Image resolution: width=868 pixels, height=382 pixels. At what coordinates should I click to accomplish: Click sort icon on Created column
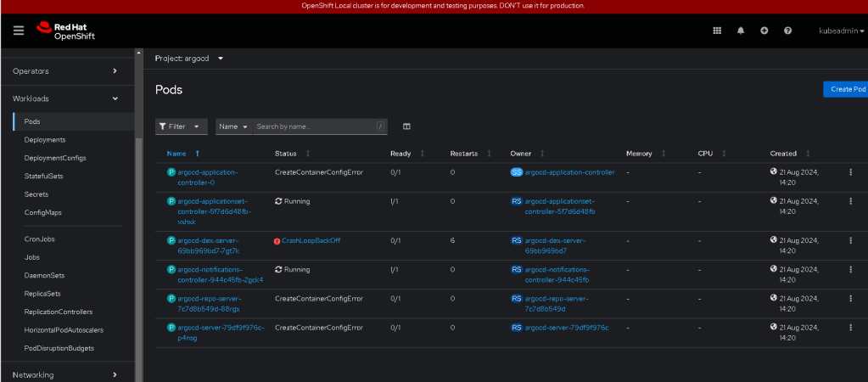808,154
